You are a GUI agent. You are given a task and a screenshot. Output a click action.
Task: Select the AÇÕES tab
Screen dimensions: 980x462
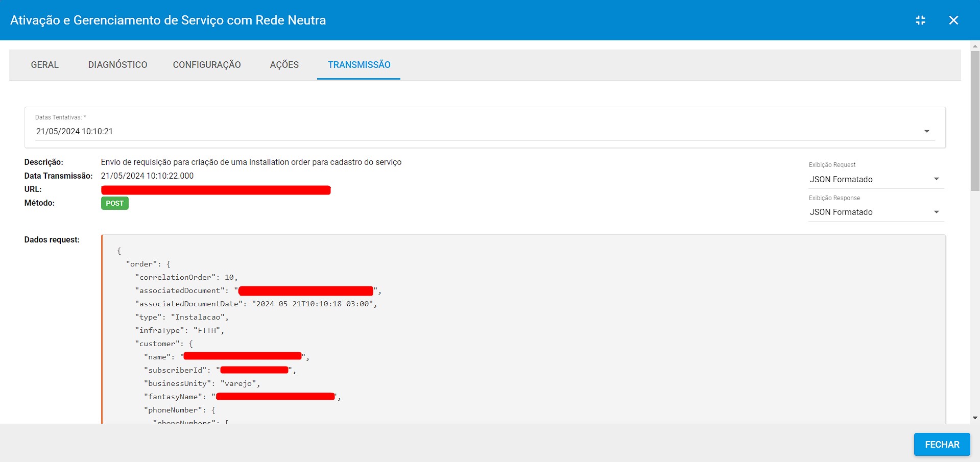click(x=284, y=65)
